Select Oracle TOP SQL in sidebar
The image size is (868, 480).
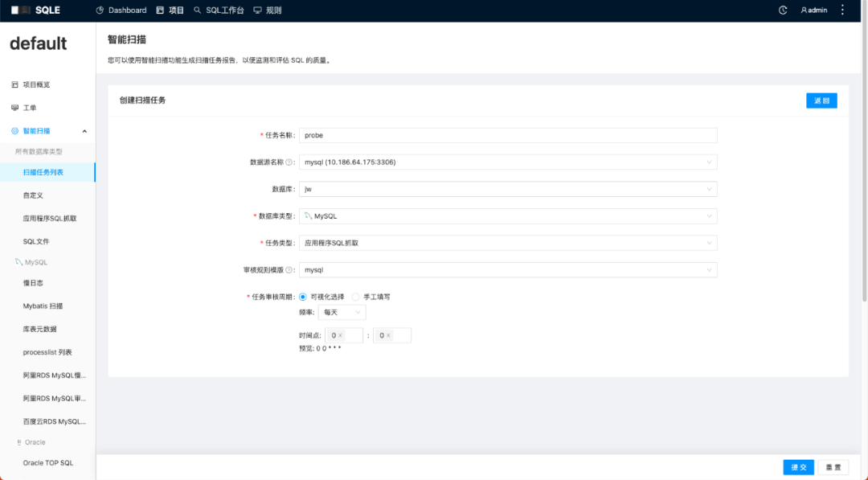pos(47,463)
